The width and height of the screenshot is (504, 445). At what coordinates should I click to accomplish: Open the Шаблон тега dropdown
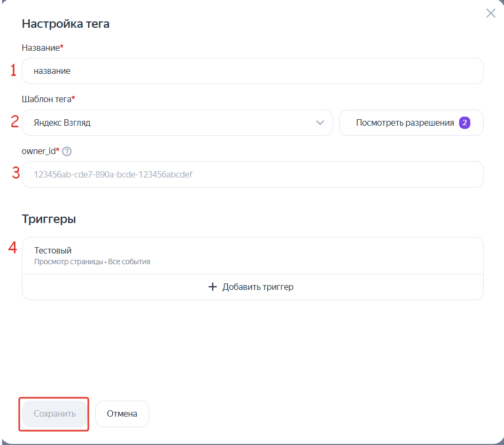[177, 122]
